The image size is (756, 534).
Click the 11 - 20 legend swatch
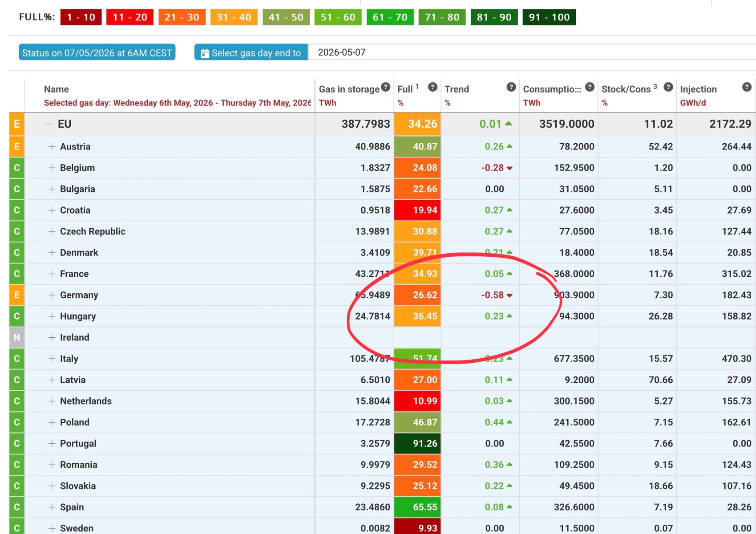tap(130, 17)
